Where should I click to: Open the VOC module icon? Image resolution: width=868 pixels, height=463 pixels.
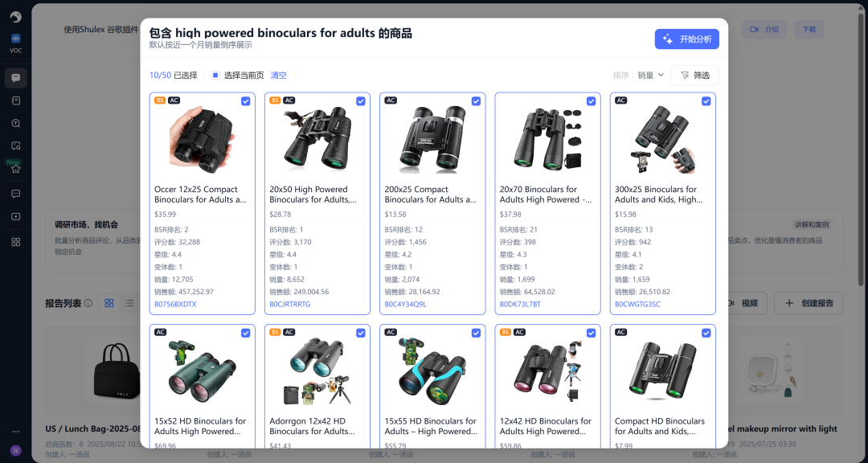tap(15, 43)
